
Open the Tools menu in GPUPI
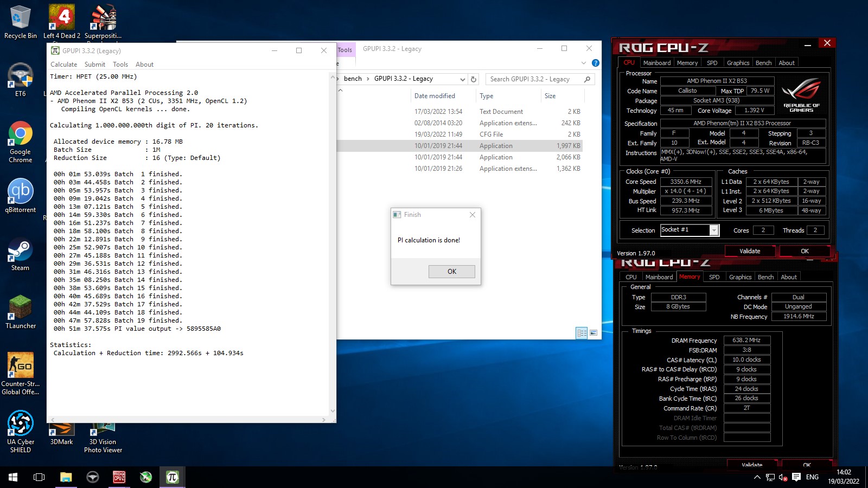[x=120, y=65]
